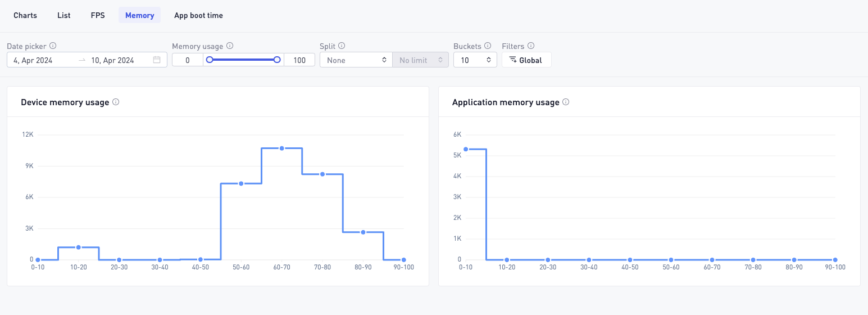Click the Application memory usage title

(x=506, y=102)
